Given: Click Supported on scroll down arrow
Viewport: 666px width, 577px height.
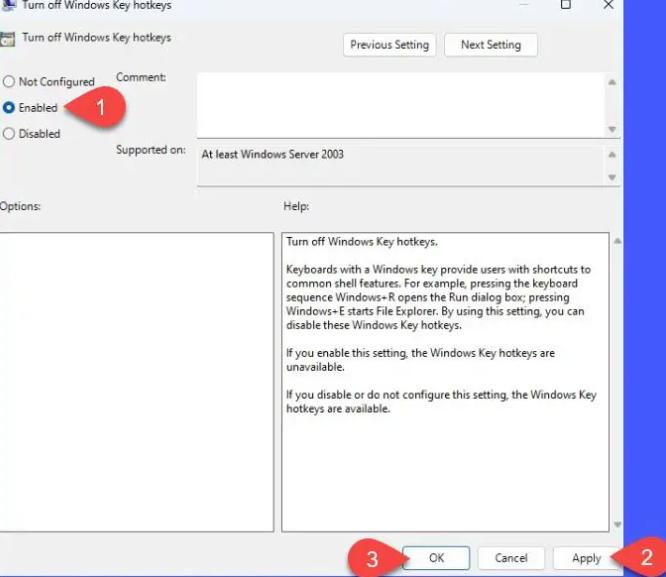Looking at the screenshot, I should [612, 177].
